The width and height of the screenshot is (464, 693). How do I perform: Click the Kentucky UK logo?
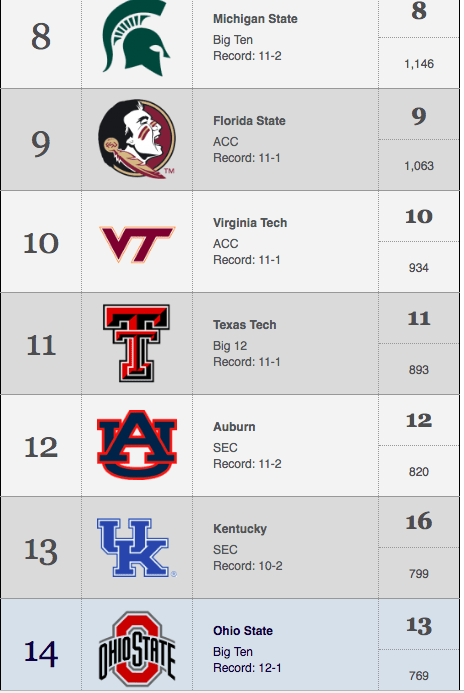(137, 548)
